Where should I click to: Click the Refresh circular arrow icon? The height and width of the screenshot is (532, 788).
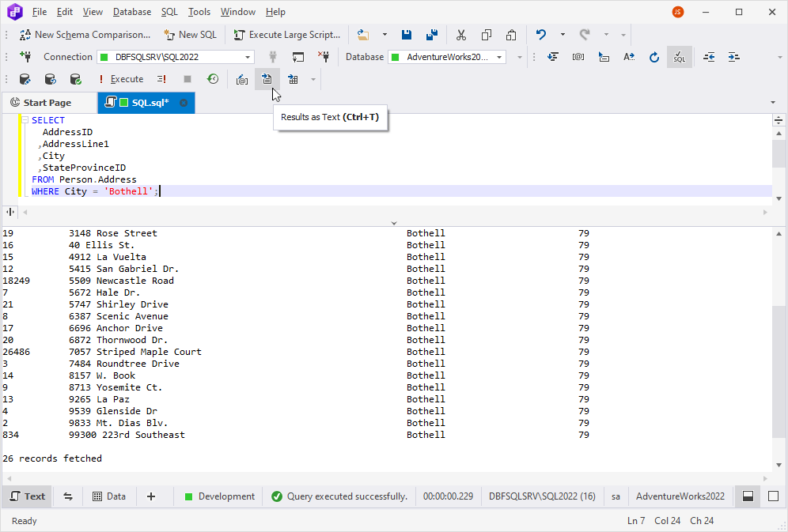[654, 57]
